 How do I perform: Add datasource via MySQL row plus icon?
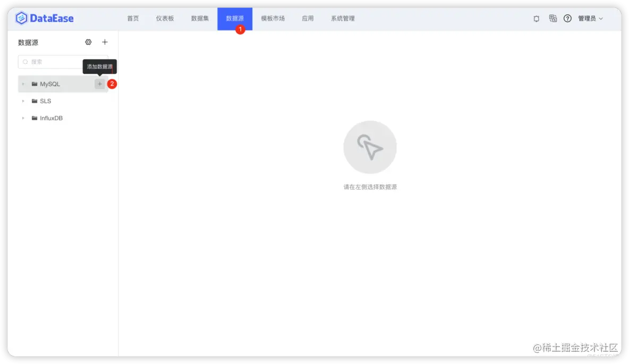click(99, 84)
